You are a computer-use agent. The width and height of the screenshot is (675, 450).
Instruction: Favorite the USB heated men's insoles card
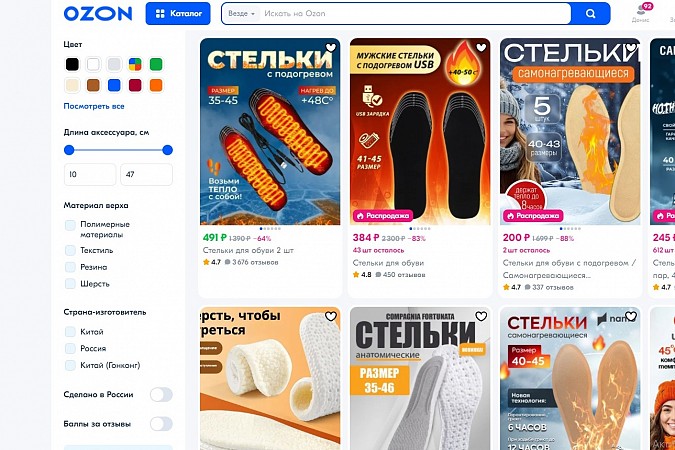click(x=481, y=48)
